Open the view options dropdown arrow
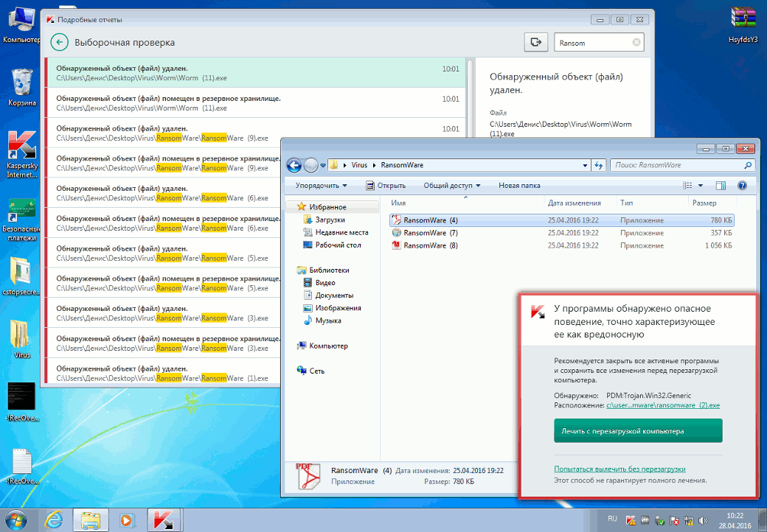The image size is (767, 532). (700, 186)
